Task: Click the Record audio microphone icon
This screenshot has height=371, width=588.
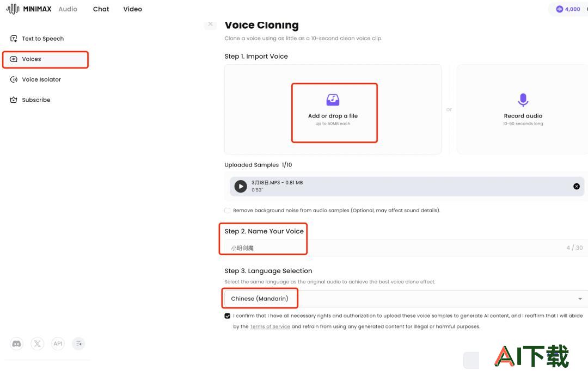Action: point(523,100)
